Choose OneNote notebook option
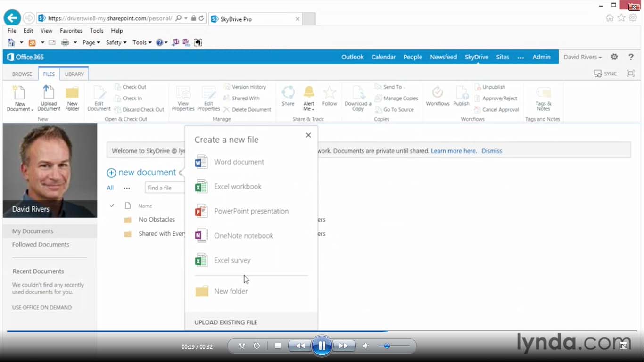Image resolution: width=644 pixels, height=362 pixels. tap(234, 235)
